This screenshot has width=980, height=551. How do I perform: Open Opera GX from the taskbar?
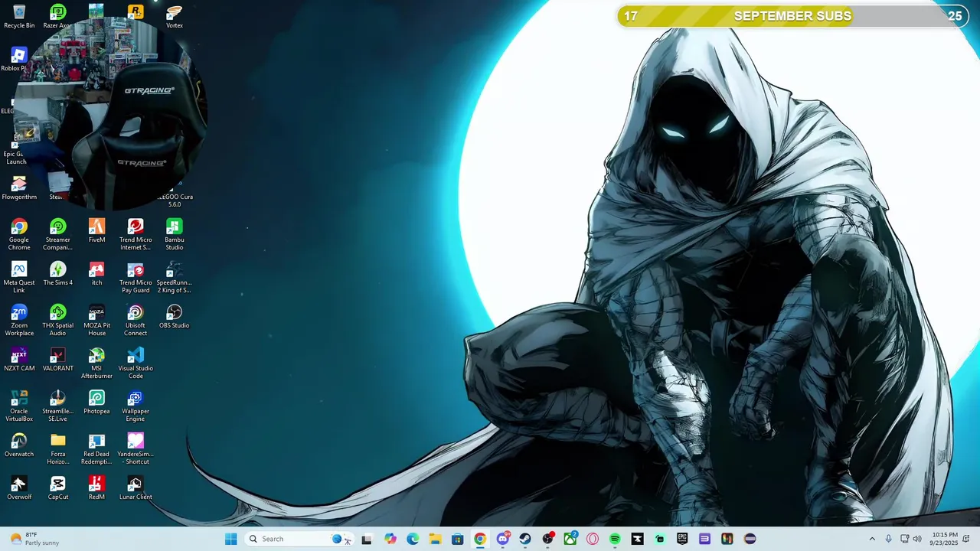[x=593, y=539]
